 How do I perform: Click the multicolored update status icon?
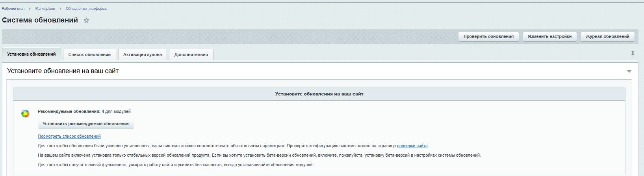click(x=25, y=114)
